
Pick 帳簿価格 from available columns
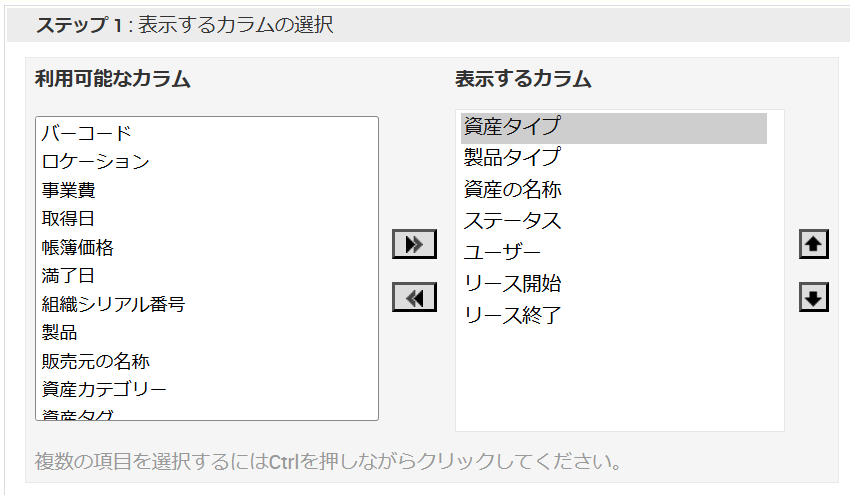click(x=78, y=247)
